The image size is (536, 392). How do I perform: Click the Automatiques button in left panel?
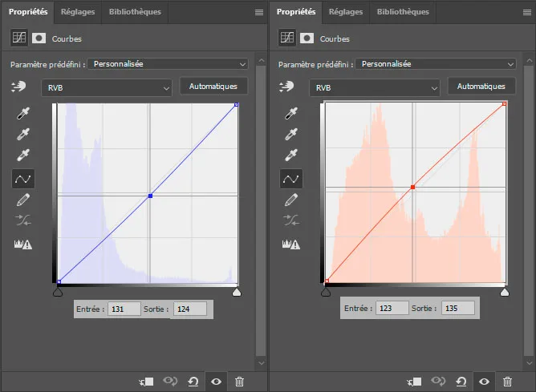pyautogui.click(x=213, y=86)
